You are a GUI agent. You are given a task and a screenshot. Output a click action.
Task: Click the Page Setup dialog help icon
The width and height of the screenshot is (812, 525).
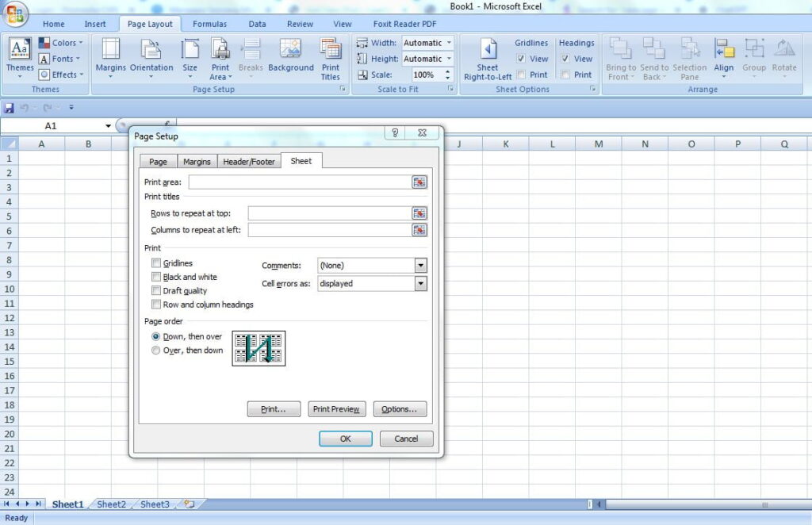click(395, 133)
